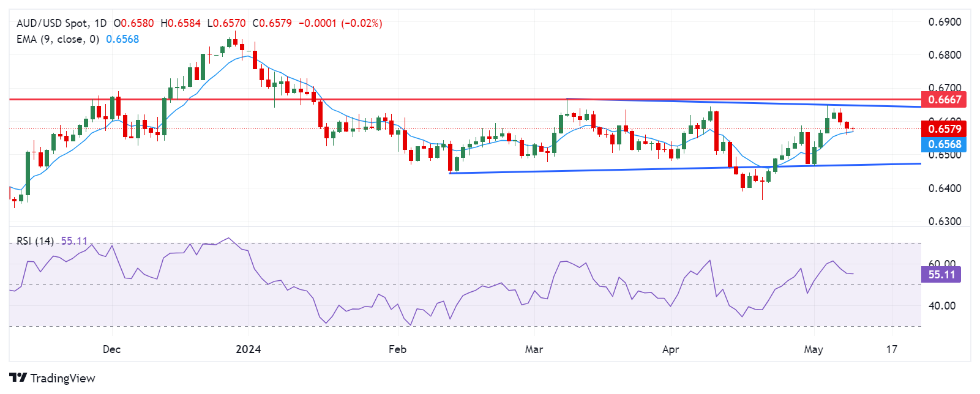
Task: Click the red 0.6667 price label
Action: pos(944,100)
